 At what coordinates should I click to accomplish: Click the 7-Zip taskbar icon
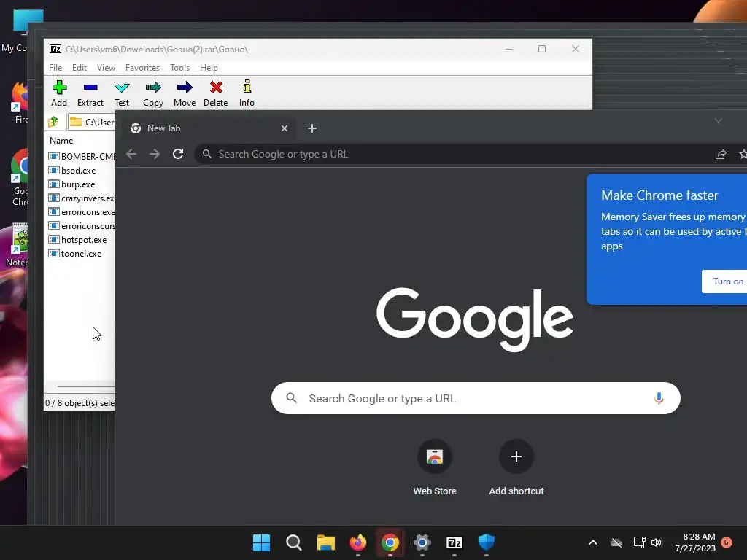tap(454, 542)
